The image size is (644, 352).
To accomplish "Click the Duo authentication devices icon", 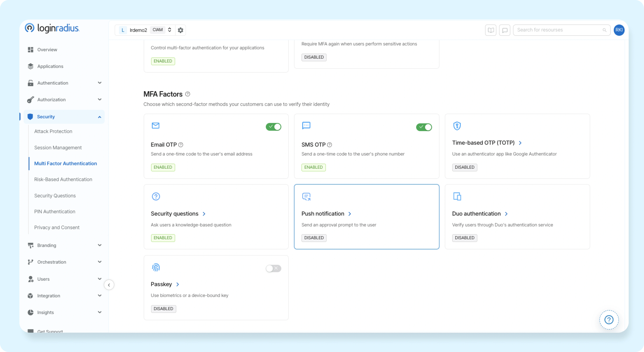I will click(457, 197).
